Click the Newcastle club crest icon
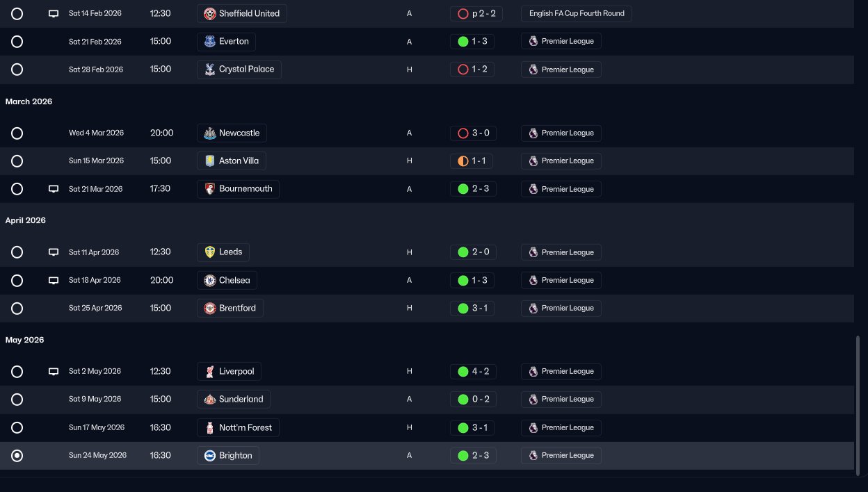Viewport: 868px width, 492px height. [209, 133]
